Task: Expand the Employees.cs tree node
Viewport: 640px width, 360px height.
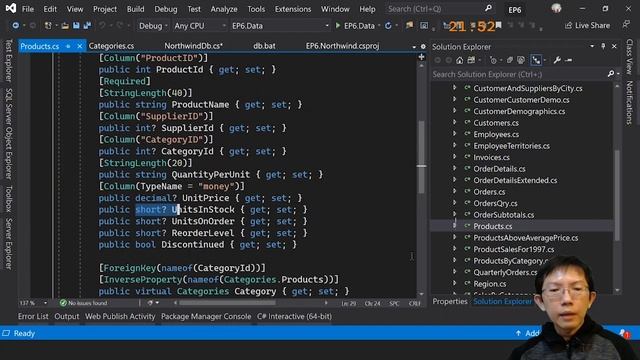Action: point(454,134)
